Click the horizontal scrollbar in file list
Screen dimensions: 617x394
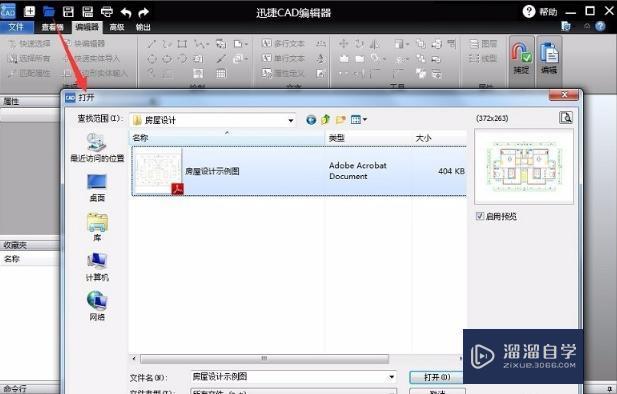[x=264, y=358]
